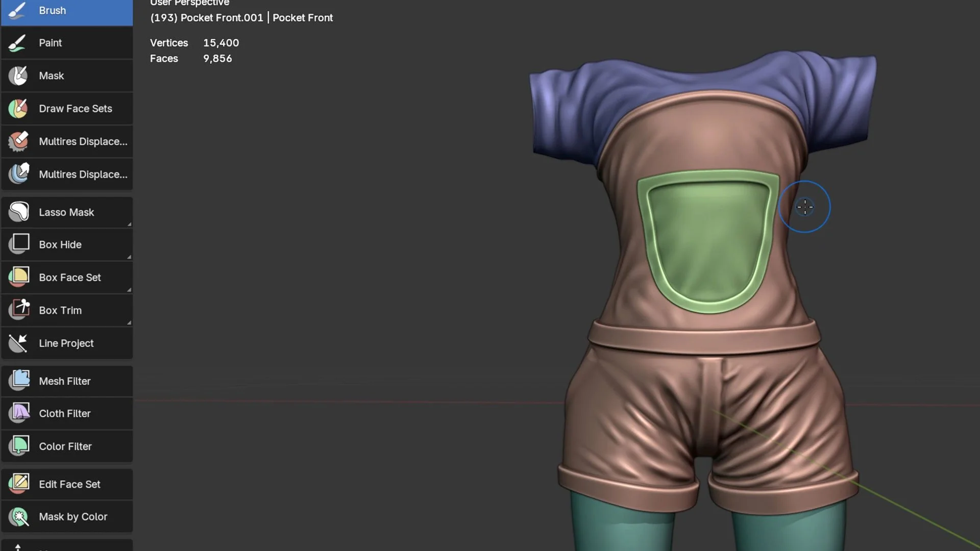The height and width of the screenshot is (551, 980).
Task: Select the Mask by Color tool
Action: (66, 517)
